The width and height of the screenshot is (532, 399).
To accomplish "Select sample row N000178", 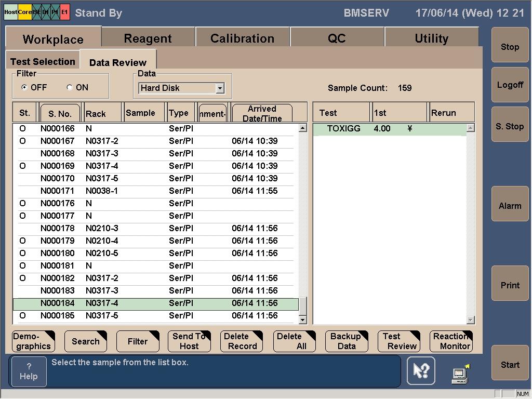I will (x=156, y=229).
